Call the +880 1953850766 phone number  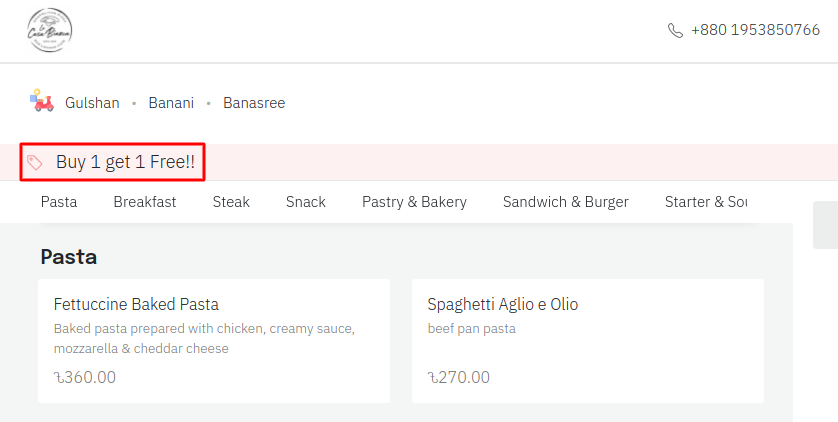[755, 30]
